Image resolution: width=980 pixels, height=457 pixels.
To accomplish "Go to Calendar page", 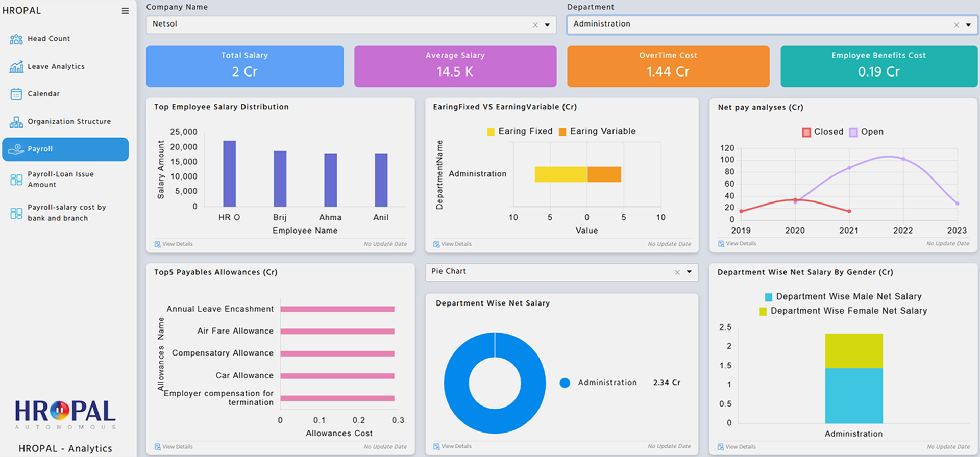I will tap(43, 94).
